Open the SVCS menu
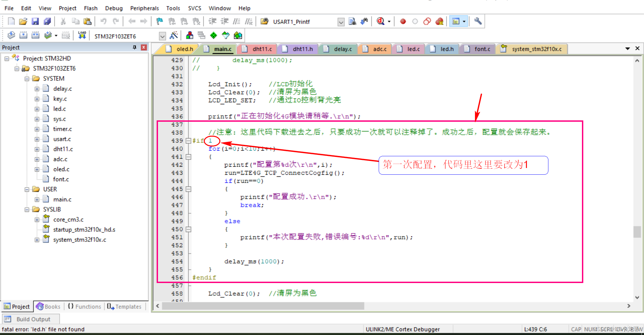Viewport: 644px width, 335px height. pyautogui.click(x=195, y=8)
